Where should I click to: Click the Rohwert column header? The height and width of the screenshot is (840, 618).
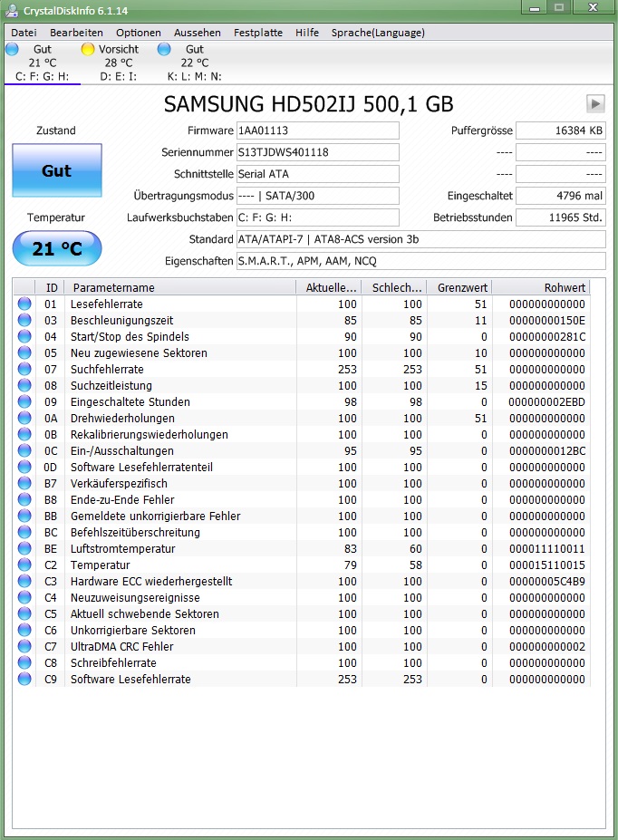[541, 287]
